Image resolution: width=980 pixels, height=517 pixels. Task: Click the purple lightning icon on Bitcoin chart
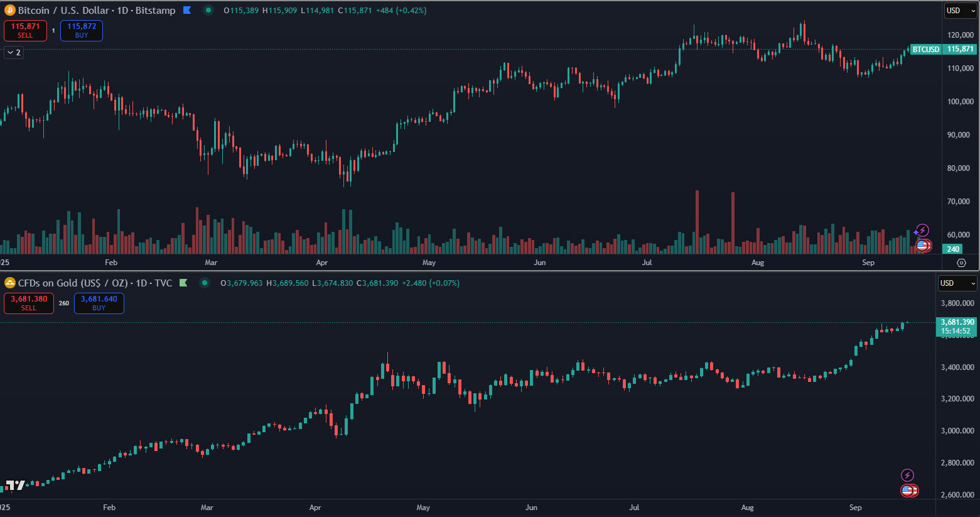click(x=922, y=231)
